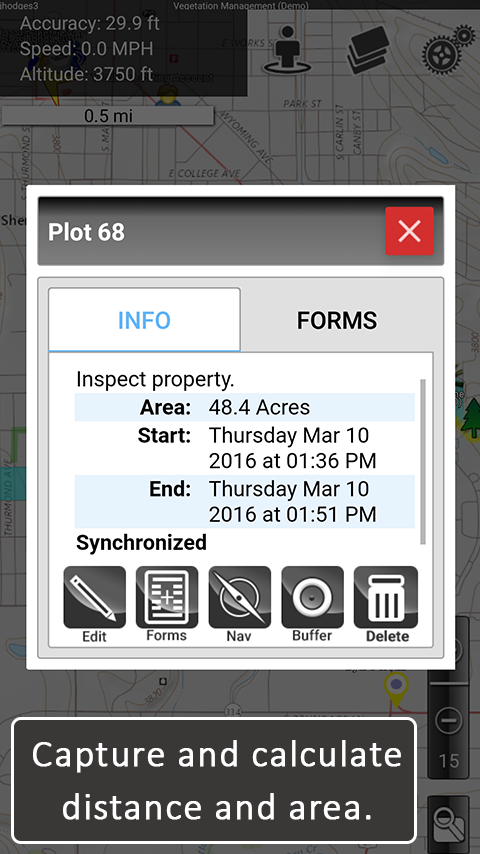Tap the green tree marker on map

pyautogui.click(x=471, y=418)
